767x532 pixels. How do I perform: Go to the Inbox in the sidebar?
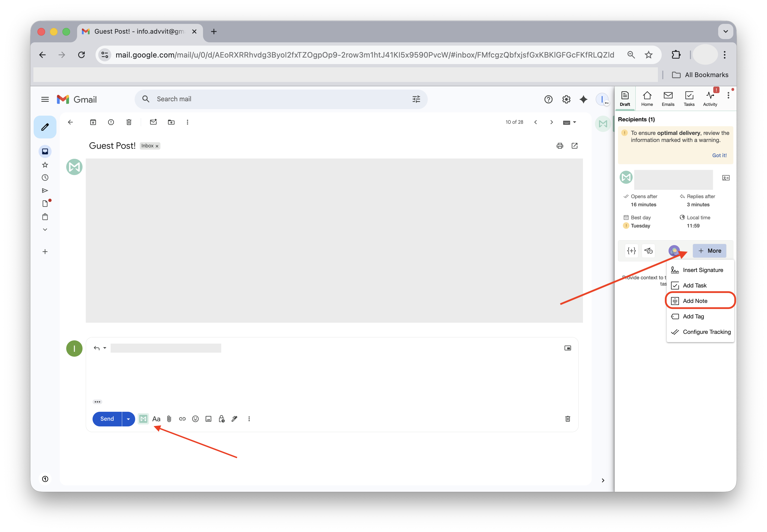(45, 152)
